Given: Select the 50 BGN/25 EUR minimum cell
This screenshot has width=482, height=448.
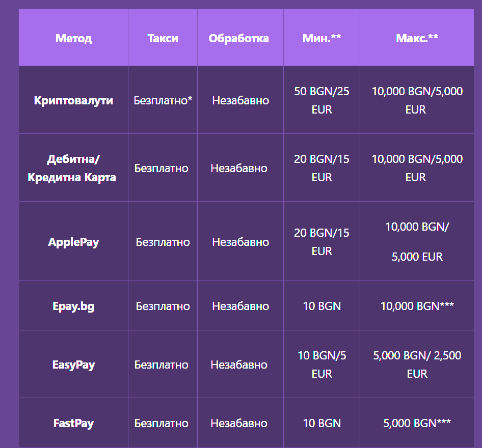Looking at the screenshot, I should [322, 100].
